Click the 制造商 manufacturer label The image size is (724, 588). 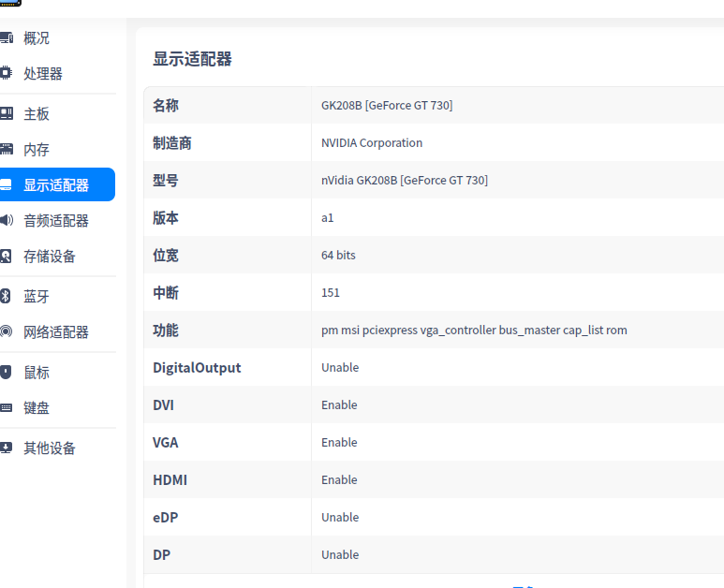click(x=172, y=142)
